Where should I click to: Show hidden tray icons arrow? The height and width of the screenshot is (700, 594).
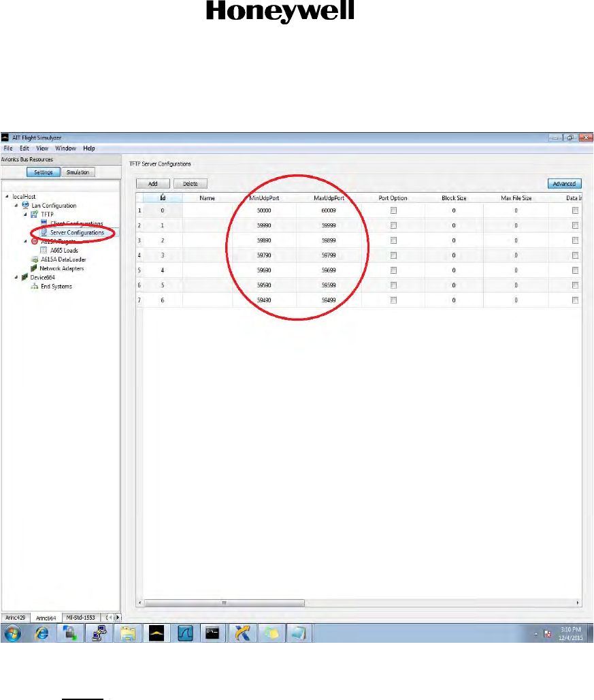click(535, 635)
